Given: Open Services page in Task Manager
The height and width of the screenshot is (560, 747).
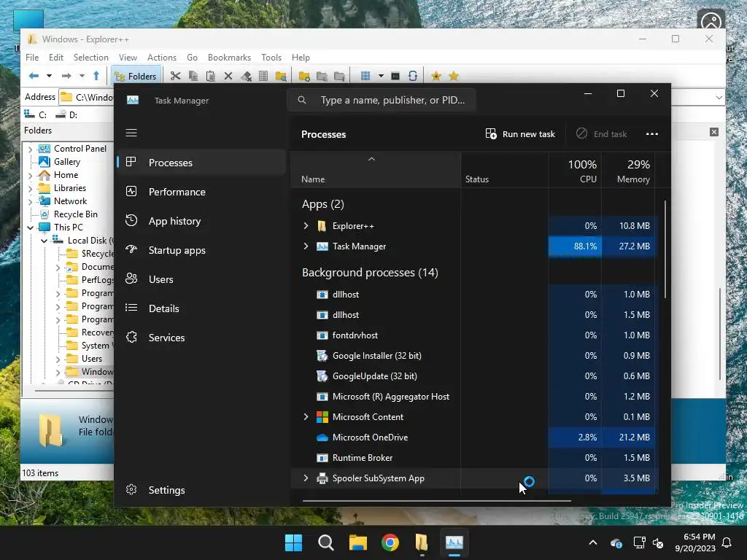Looking at the screenshot, I should 201,338.
